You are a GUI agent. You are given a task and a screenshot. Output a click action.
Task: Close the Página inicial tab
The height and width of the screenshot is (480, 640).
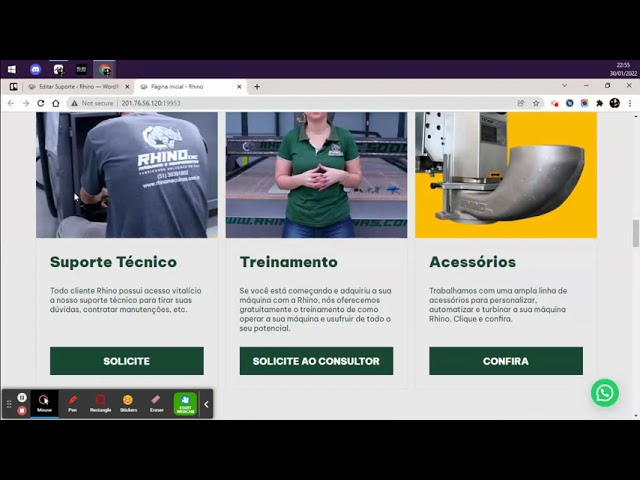[x=239, y=87]
